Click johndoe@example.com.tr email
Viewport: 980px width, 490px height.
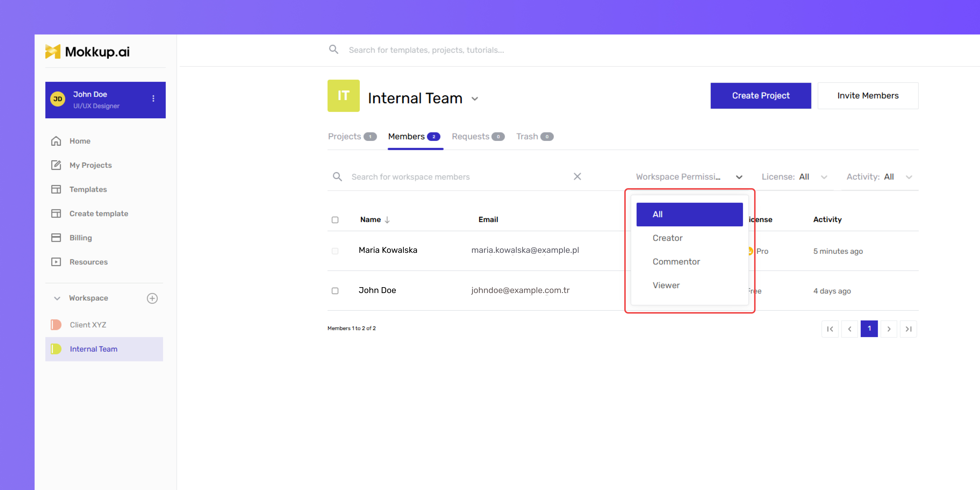[520, 290]
